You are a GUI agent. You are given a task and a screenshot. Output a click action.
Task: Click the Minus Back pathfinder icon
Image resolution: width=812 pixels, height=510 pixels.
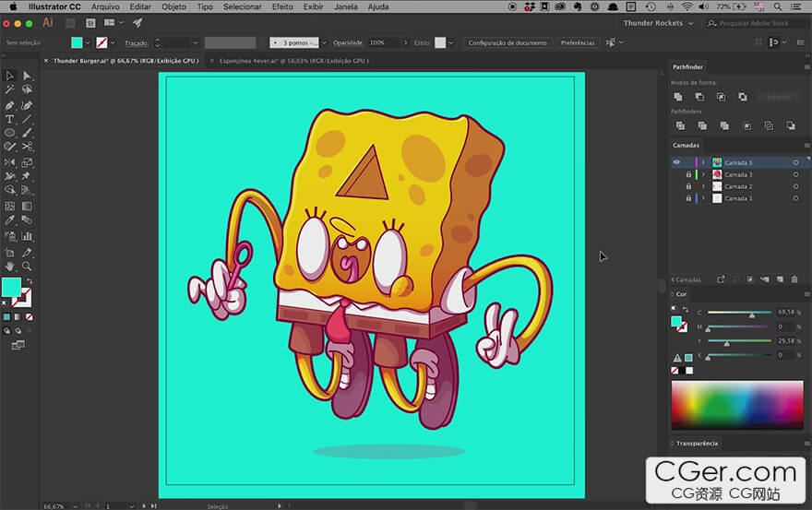coord(791,125)
